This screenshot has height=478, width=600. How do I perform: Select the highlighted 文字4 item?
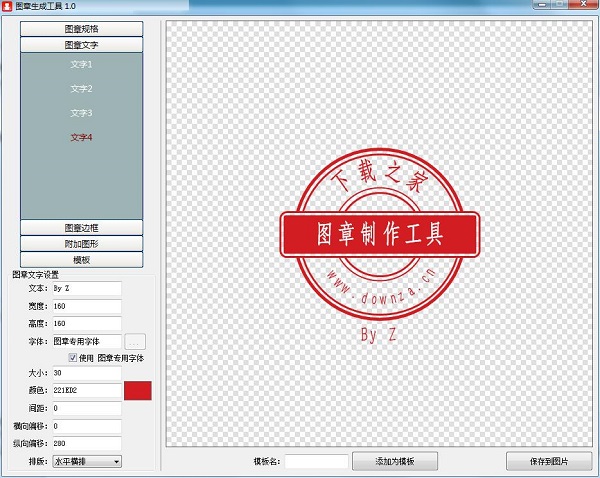81,137
